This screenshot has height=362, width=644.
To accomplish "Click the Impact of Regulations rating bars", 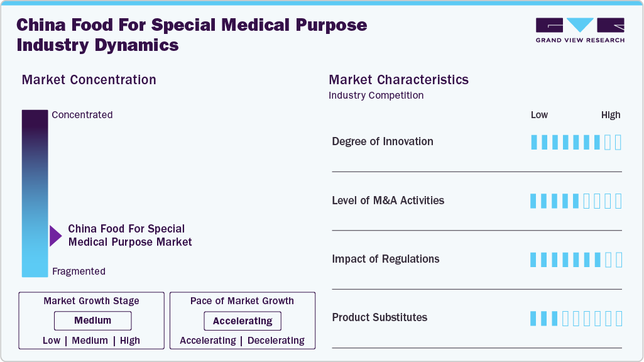I will (576, 260).
